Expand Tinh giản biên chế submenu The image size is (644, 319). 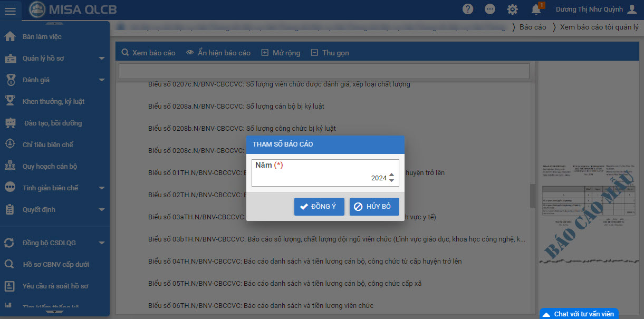coord(102,188)
